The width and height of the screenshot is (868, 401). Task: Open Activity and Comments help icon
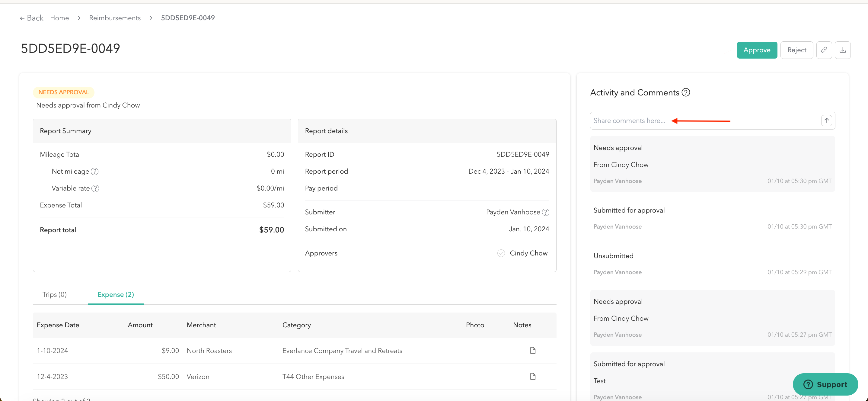pyautogui.click(x=686, y=92)
